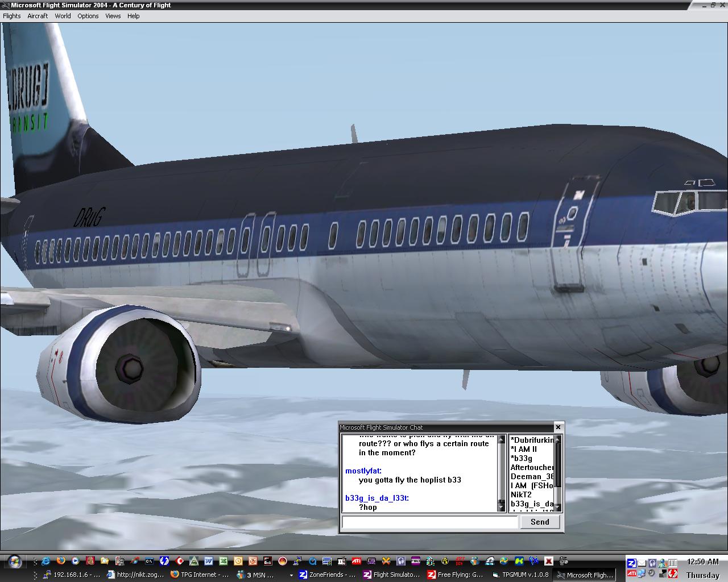The image size is (728, 582).
Task: Select Aftertoucher in the player list
Action: [x=531, y=467]
